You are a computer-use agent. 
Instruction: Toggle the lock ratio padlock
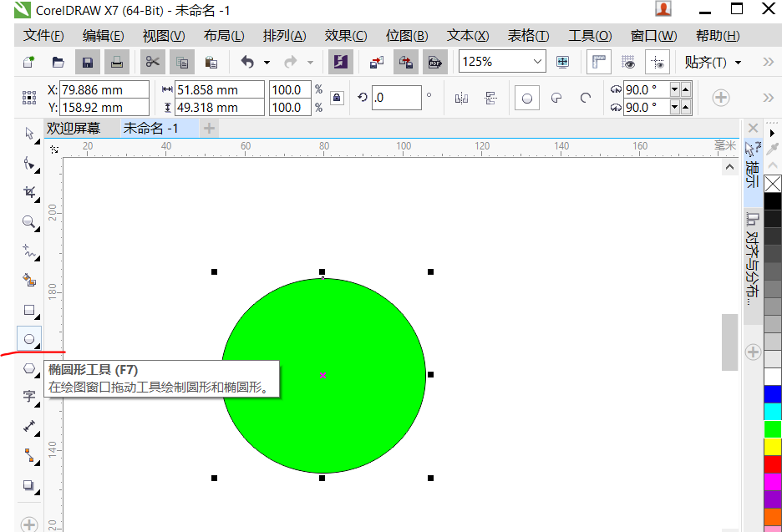[337, 98]
